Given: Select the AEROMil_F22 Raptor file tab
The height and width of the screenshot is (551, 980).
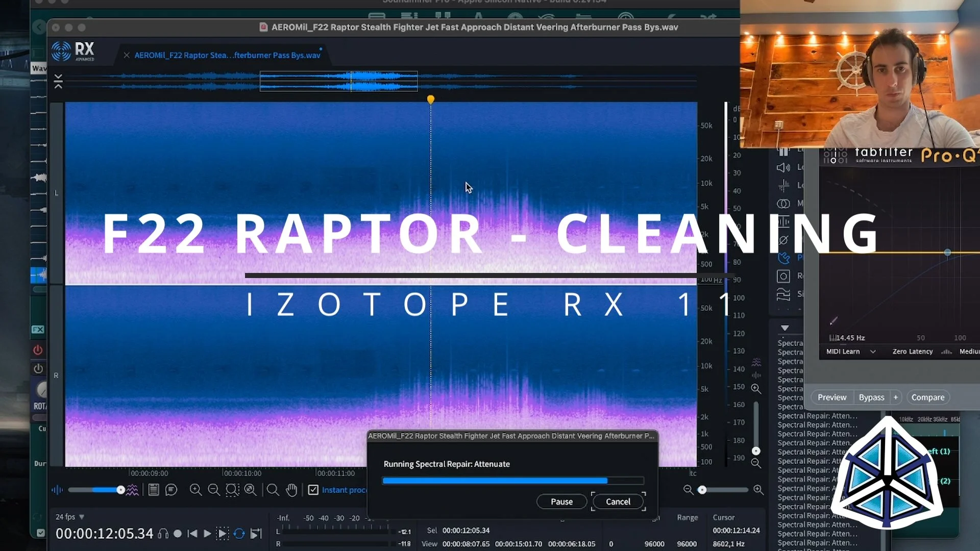Looking at the screenshot, I should [227, 55].
